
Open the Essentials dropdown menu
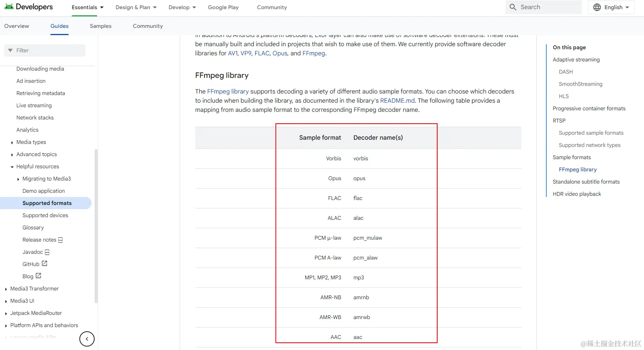tap(88, 7)
